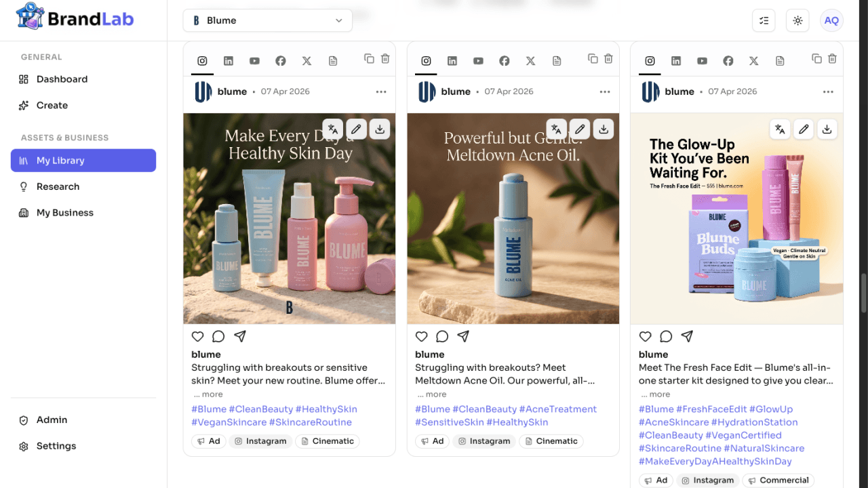
Task: Duplicate the Glow-Up Kit post
Action: pyautogui.click(x=816, y=58)
